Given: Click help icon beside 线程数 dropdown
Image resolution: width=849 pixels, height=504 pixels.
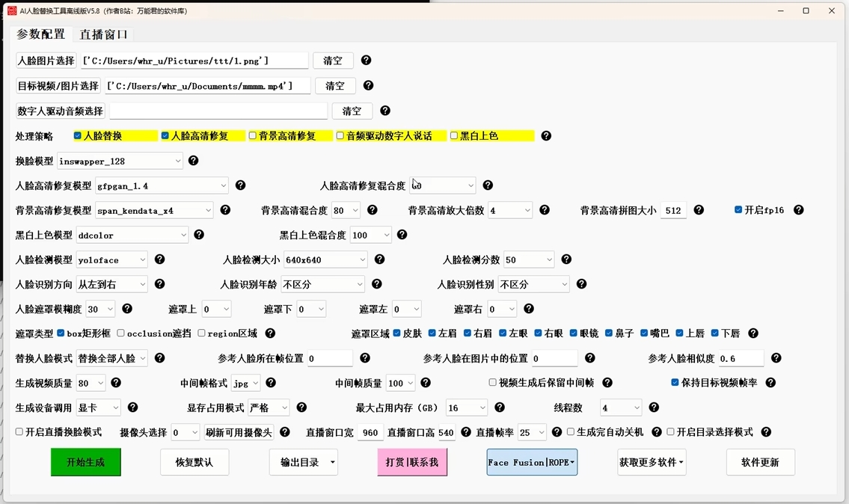Looking at the screenshot, I should click(x=654, y=408).
